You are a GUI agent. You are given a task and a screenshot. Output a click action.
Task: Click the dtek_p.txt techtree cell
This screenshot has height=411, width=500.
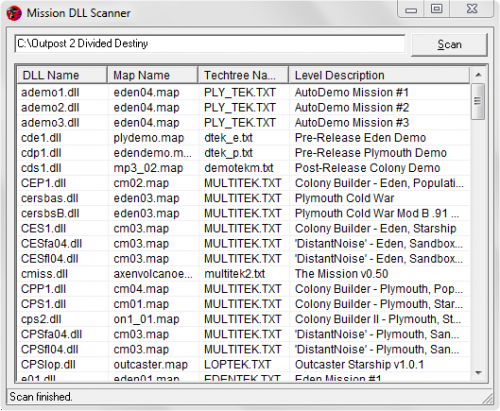228,153
